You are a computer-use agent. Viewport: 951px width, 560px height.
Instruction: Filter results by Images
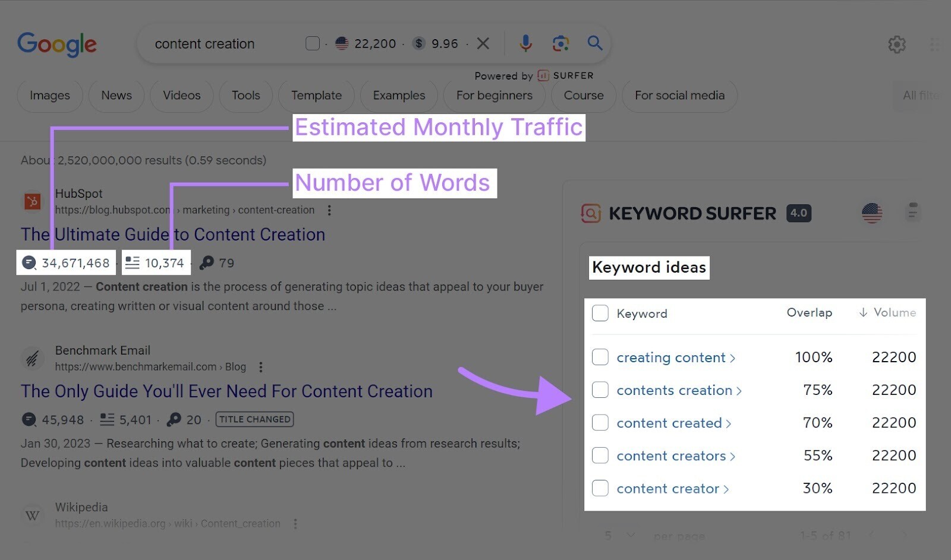click(50, 96)
